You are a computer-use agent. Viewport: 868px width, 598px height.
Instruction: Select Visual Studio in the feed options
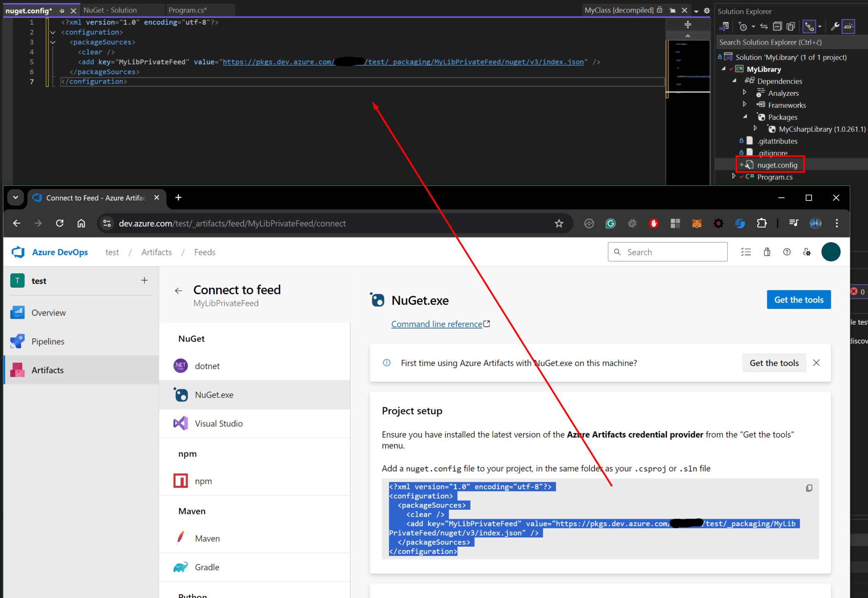(x=219, y=423)
